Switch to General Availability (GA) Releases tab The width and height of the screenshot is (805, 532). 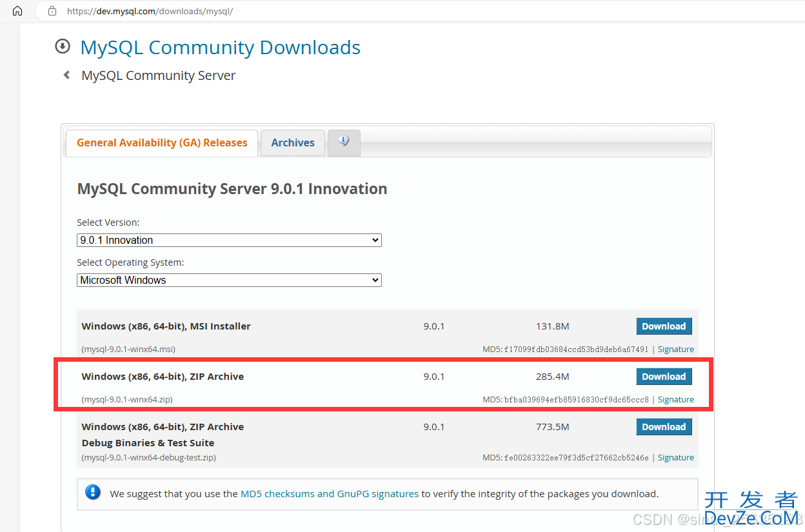pos(162,143)
